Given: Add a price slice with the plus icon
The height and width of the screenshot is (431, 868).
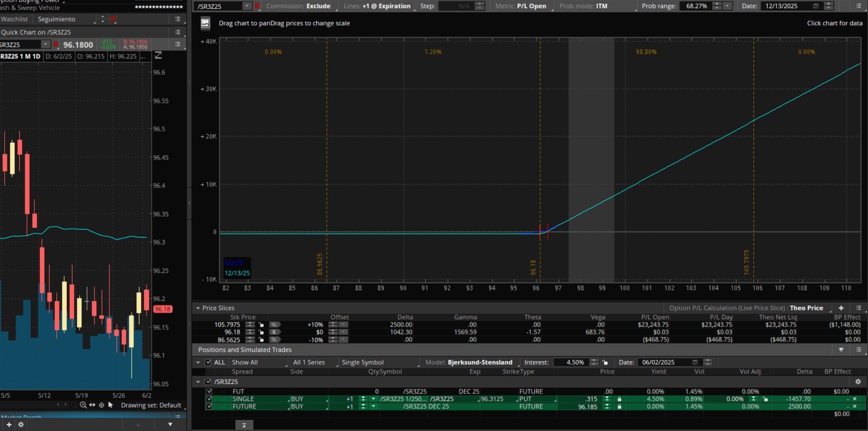Looking at the screenshot, I should tap(841, 308).
